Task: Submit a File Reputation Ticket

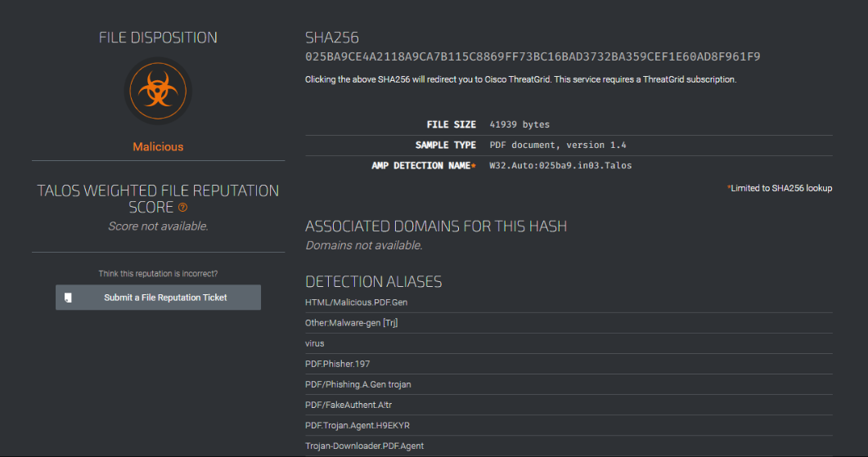Action: pyautogui.click(x=158, y=298)
